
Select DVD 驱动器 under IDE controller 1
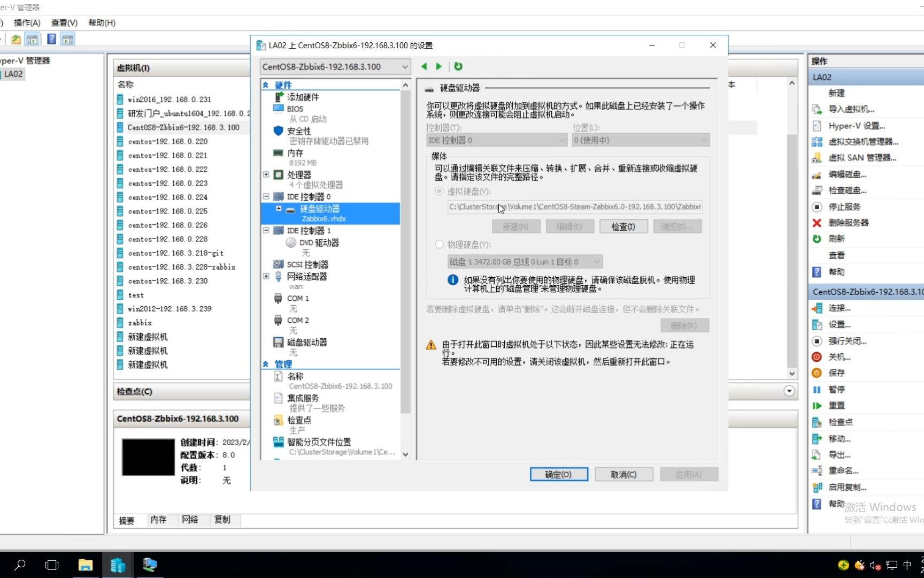[319, 242]
